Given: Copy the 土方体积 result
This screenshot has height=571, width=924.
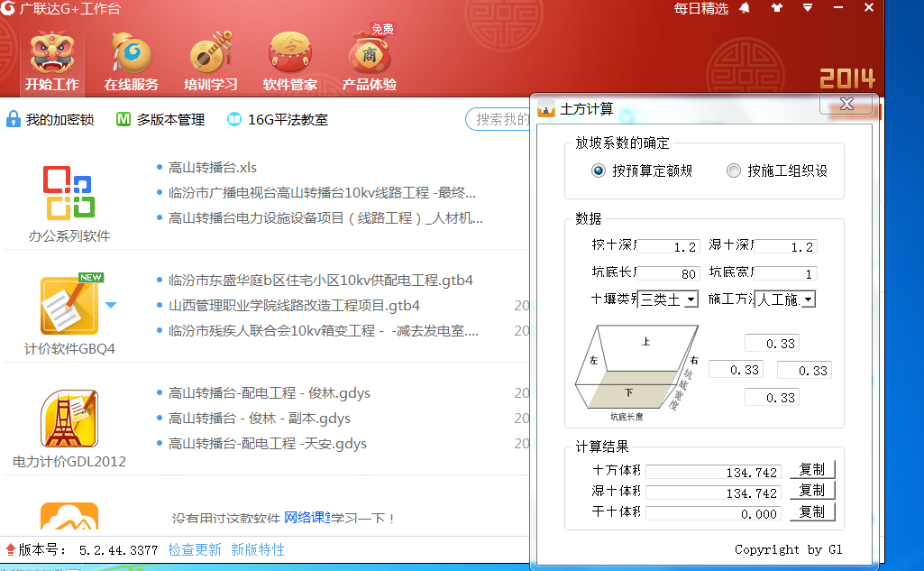Looking at the screenshot, I should pyautogui.click(x=811, y=470).
